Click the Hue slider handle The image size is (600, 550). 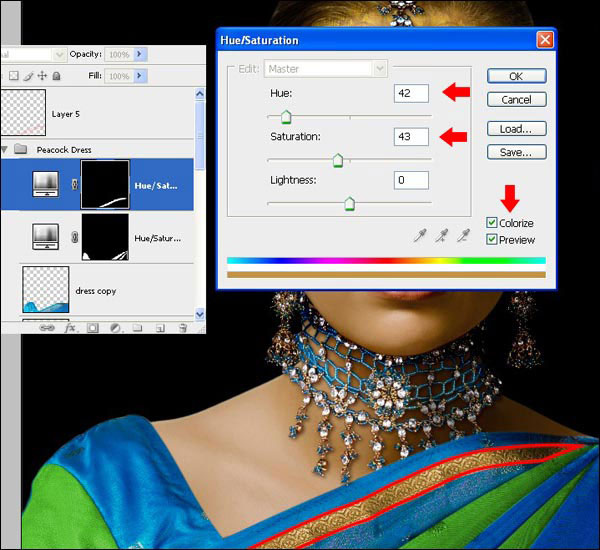coord(286,117)
